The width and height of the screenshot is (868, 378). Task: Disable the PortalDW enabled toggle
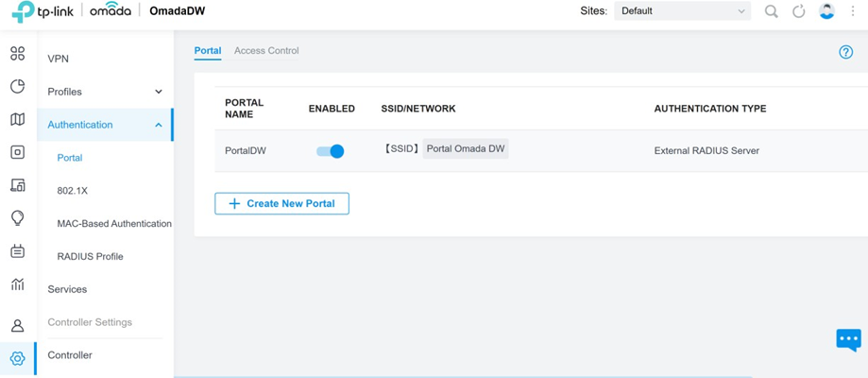[331, 151]
